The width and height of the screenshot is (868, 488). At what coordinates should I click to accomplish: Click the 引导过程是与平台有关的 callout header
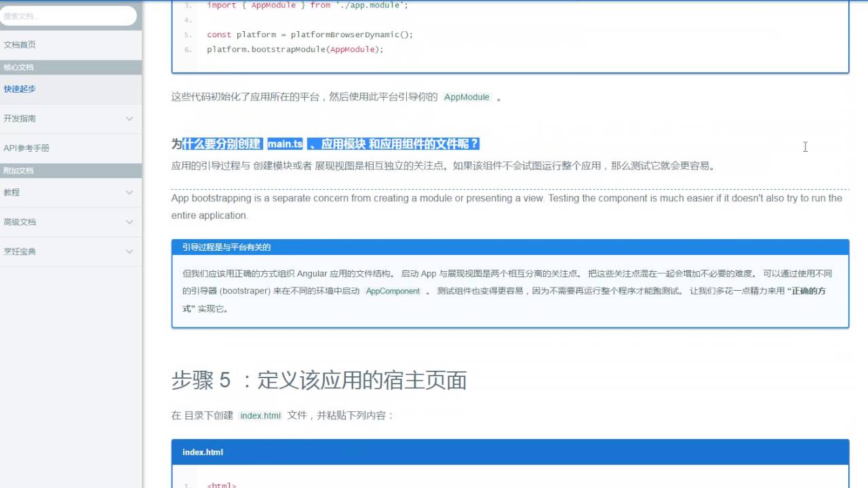point(510,247)
